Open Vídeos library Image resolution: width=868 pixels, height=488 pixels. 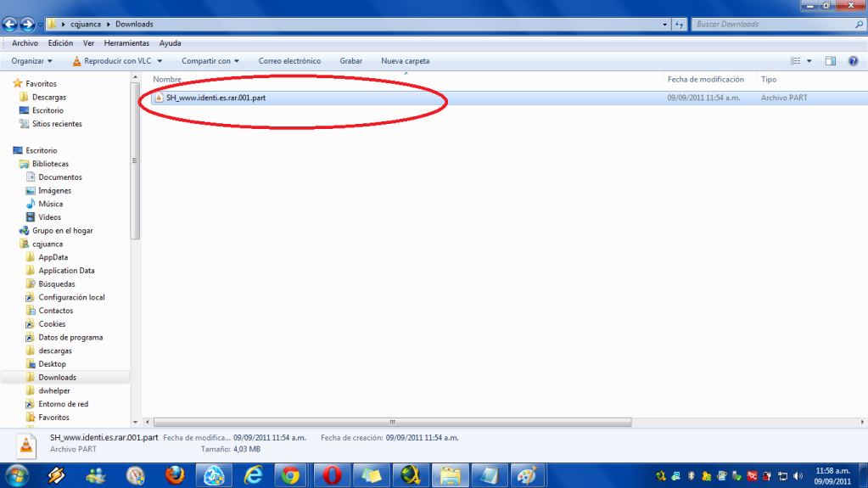coord(49,217)
